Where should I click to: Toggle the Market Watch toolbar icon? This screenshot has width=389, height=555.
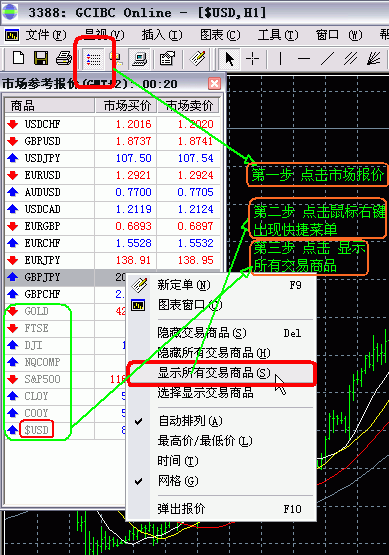(94, 59)
